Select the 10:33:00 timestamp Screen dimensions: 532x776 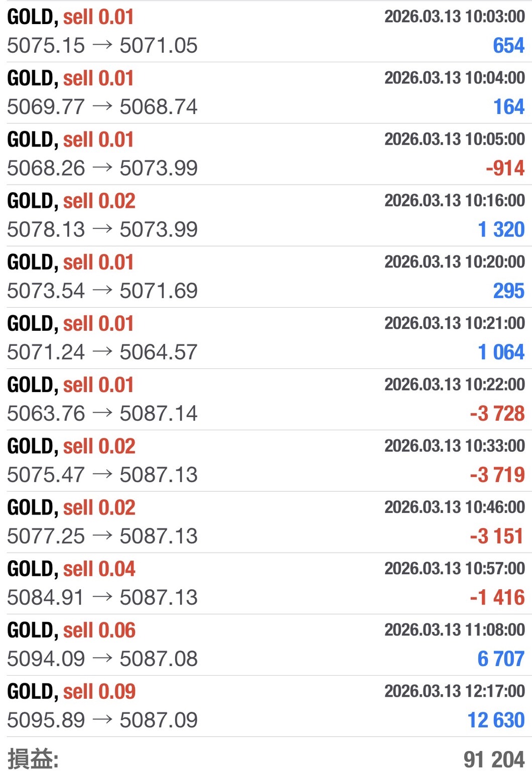click(454, 446)
